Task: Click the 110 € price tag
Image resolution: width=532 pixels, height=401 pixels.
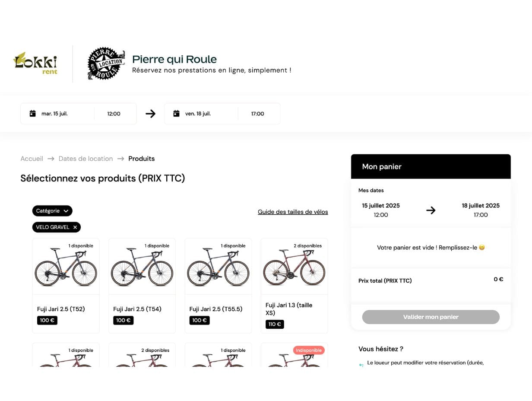Action: coord(275,324)
